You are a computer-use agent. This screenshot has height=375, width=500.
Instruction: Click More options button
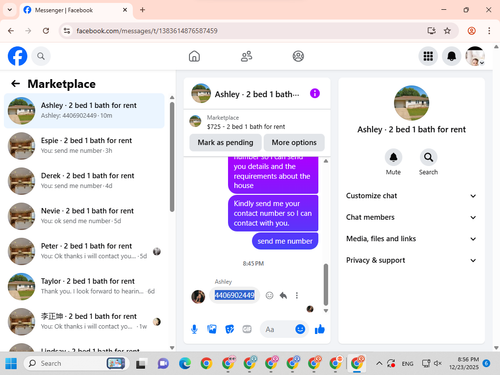point(294,142)
